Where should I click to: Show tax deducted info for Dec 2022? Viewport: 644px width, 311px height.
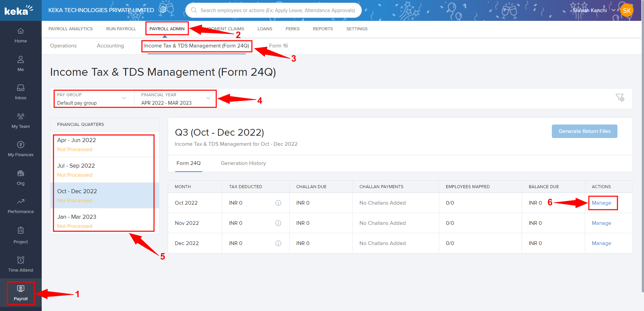[x=278, y=243]
